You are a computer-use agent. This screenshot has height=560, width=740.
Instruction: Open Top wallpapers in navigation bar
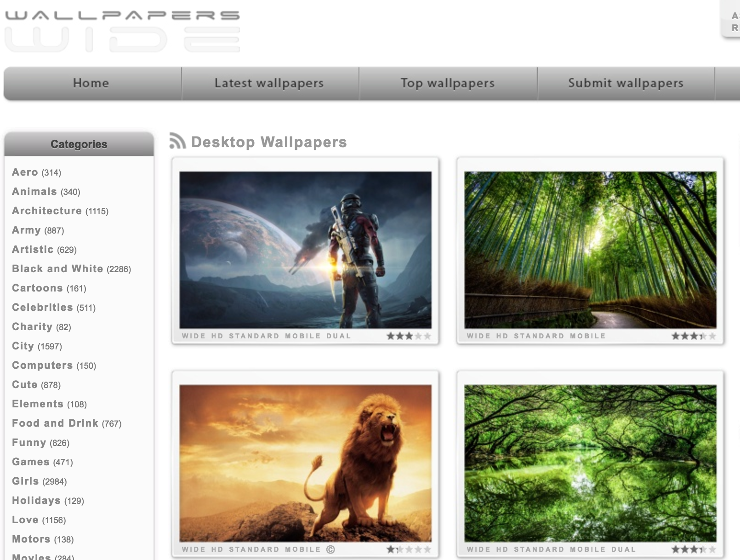pos(447,83)
